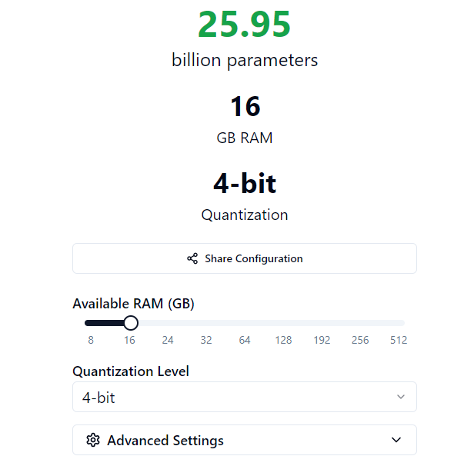464x476 pixels.
Task: Set RAM slider to the 64 GB mark
Action: click(245, 323)
